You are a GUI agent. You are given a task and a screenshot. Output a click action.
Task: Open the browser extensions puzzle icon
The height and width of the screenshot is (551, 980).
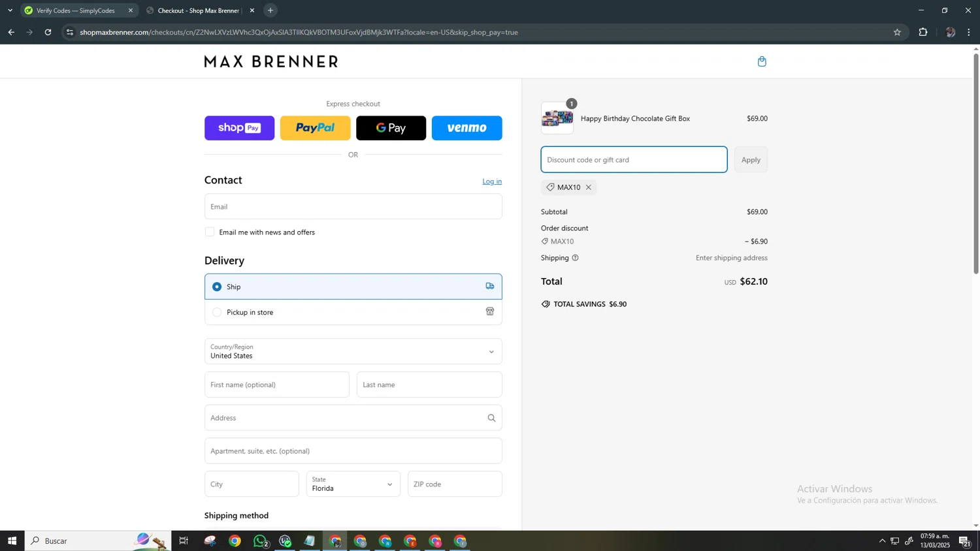point(923,32)
